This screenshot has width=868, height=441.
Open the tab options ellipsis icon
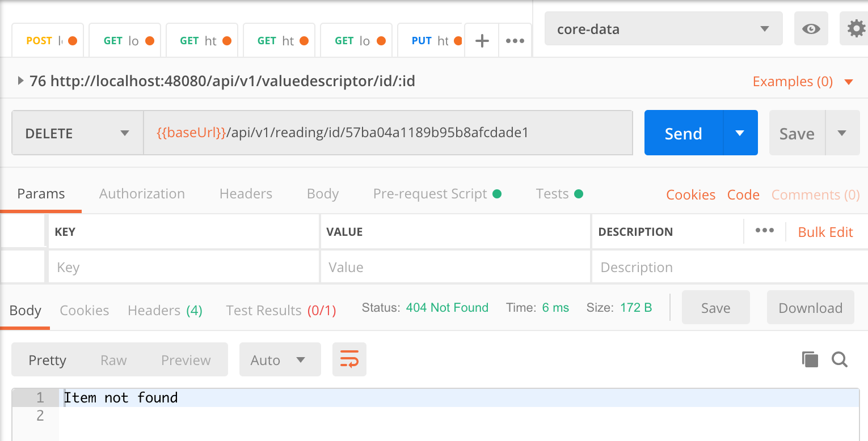click(515, 40)
